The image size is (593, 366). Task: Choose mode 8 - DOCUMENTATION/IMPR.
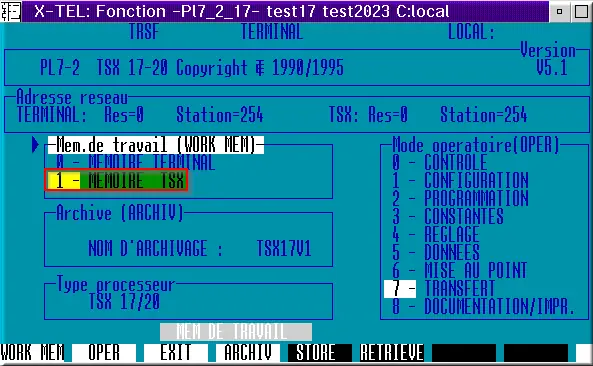pos(483,307)
